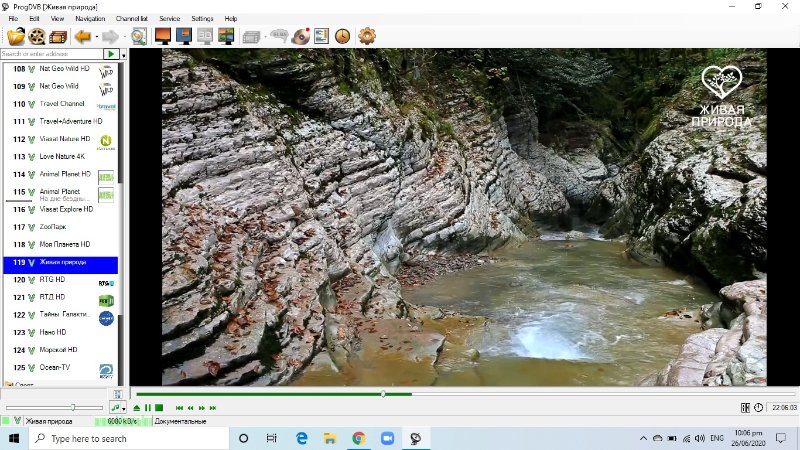Open settings via the orange gear icon
The height and width of the screenshot is (450, 800).
click(367, 36)
